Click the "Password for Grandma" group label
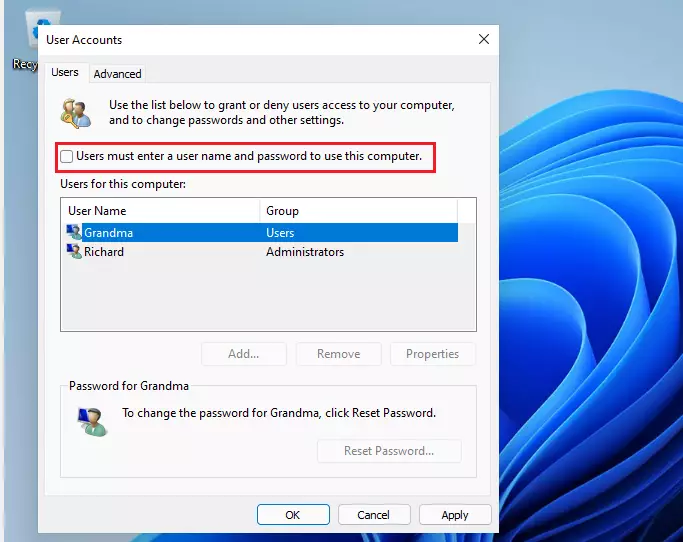This screenshot has height=542, width=683. (x=129, y=386)
